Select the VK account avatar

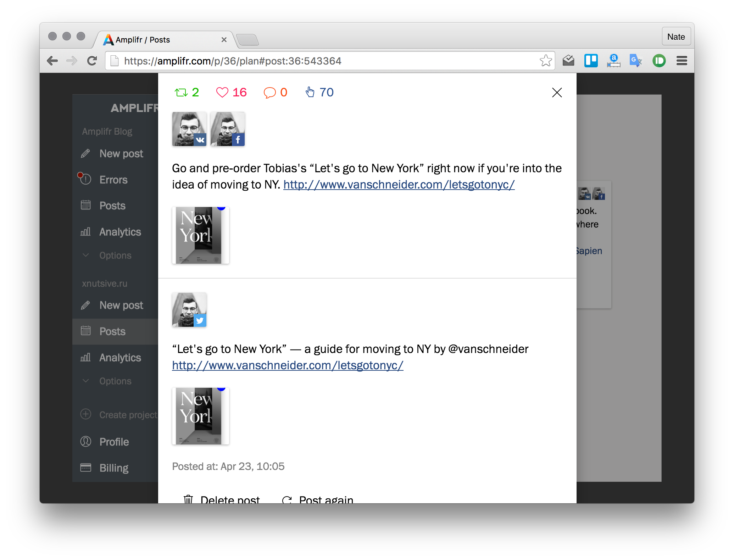point(189,129)
